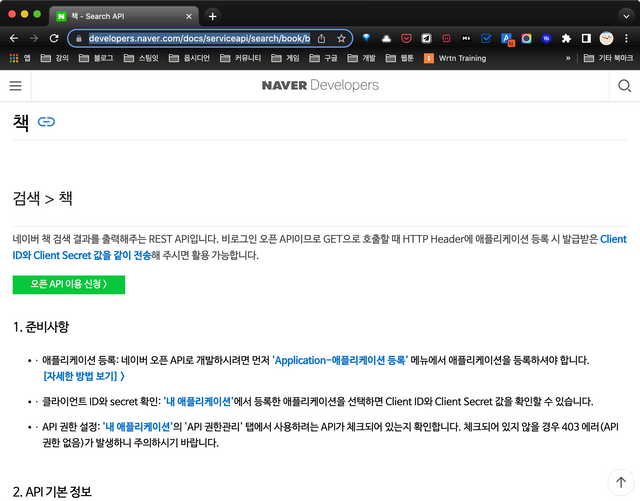Open the 스팀잇 bookmark folder
640x501 pixels.
pos(141,58)
